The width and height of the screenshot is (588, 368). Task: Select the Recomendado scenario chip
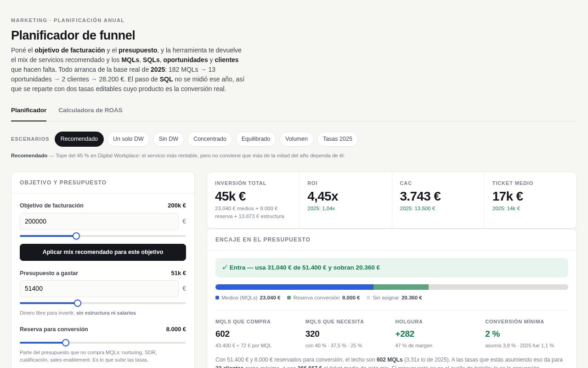79,139
